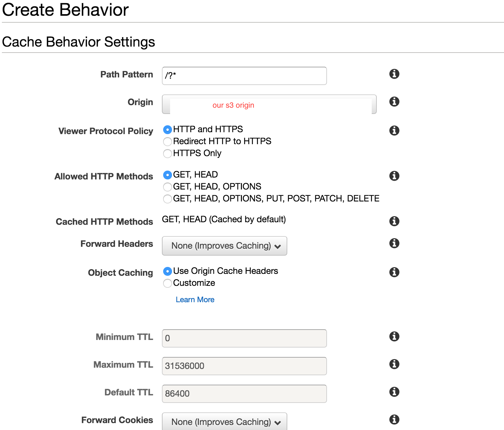Image resolution: width=504 pixels, height=430 pixels.
Task: Show help for Allowed HTTP Methods
Action: point(394,176)
